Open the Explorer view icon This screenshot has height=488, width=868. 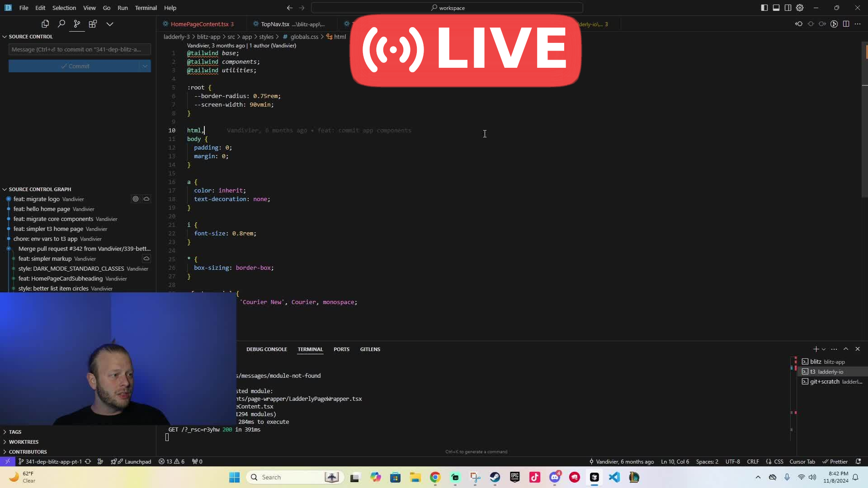pos(45,24)
